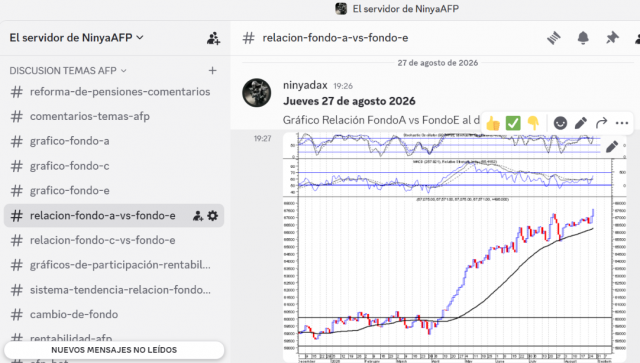Screen dimensions: 640x363
Task: Switch to grafico-fondo-e channel
Action: point(114,191)
